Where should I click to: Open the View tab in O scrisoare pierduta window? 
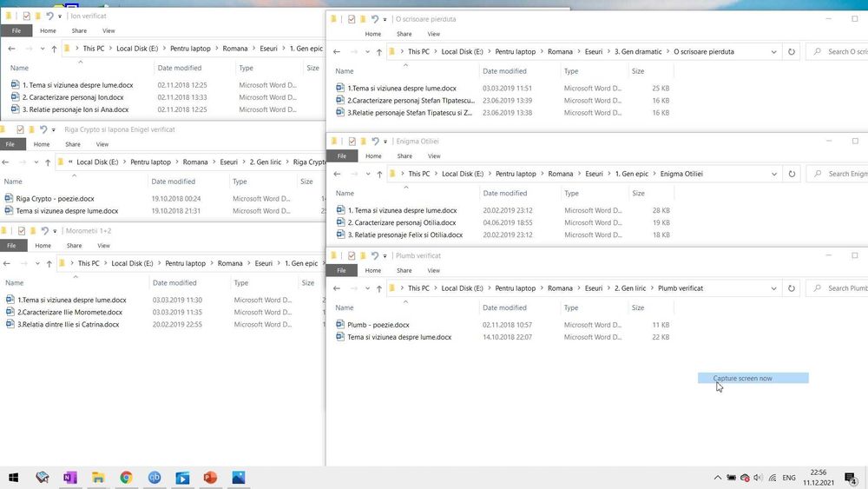click(433, 34)
